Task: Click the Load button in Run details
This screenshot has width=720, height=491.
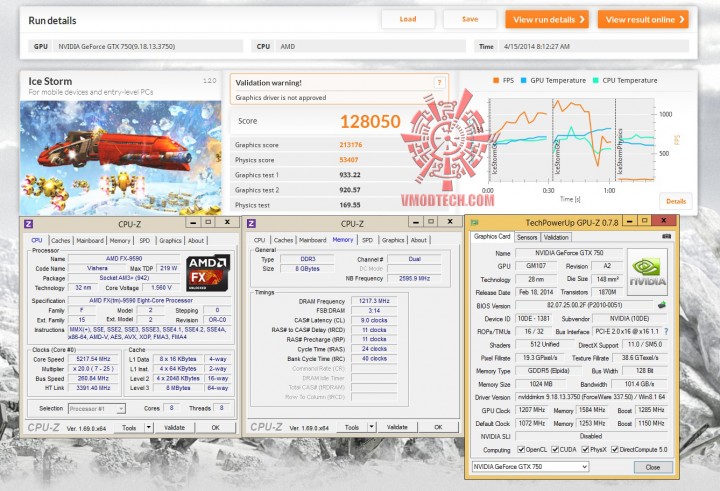Action: pyautogui.click(x=408, y=19)
